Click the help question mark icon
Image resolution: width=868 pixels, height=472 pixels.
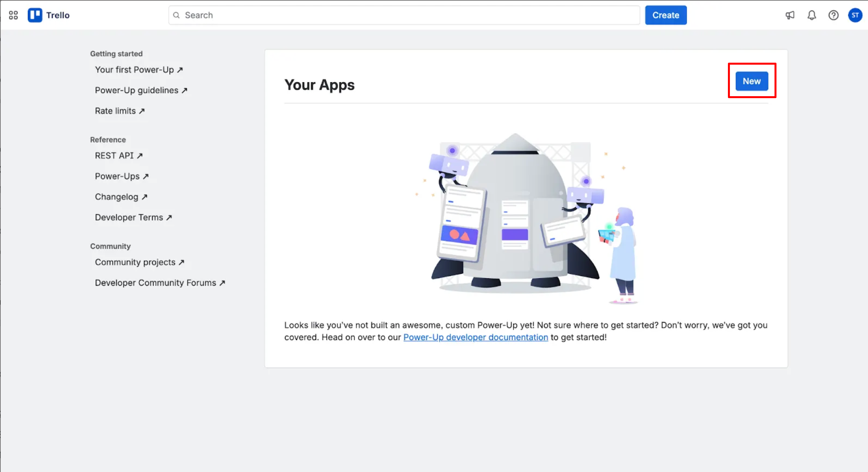[833, 15]
